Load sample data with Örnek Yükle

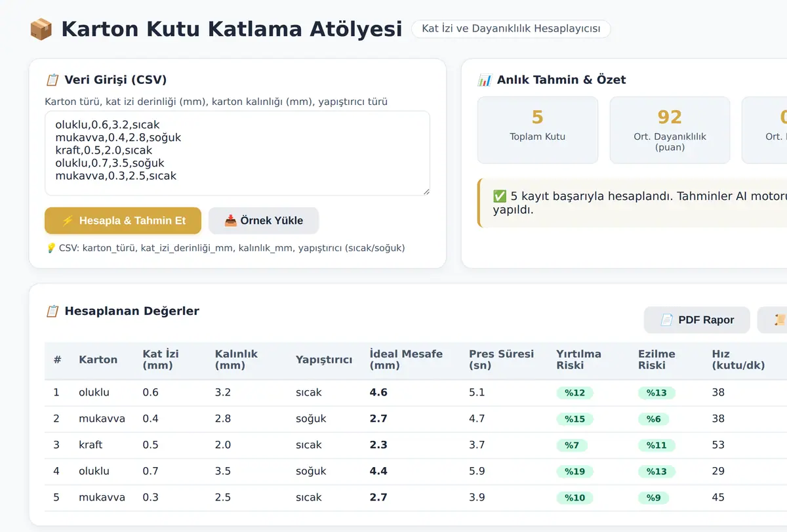(264, 220)
